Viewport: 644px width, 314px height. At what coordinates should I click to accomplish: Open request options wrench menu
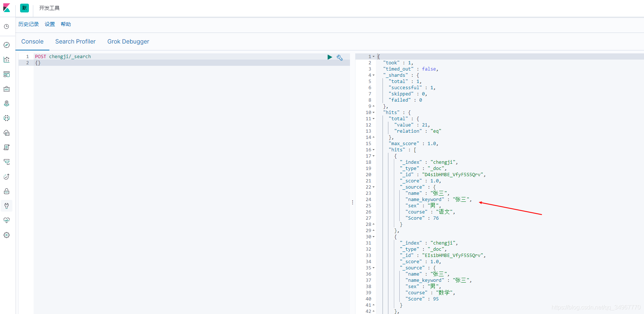340,57
